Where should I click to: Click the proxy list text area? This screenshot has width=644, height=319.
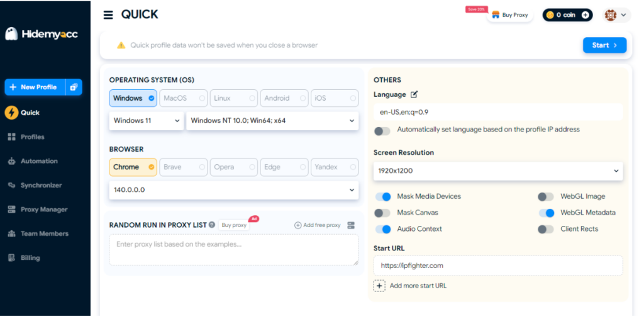click(x=234, y=250)
